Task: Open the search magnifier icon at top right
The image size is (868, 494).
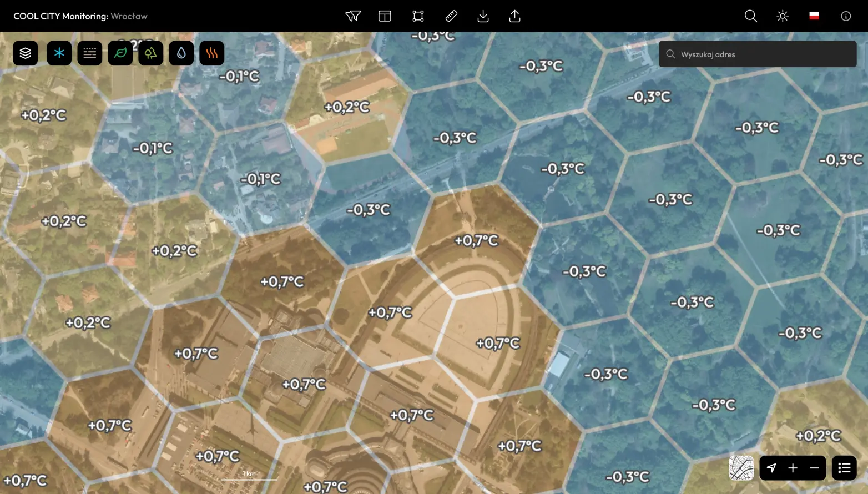Action: (x=750, y=16)
